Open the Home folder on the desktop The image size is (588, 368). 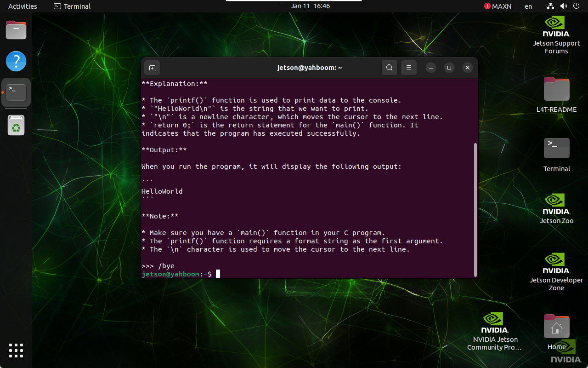[x=556, y=333]
